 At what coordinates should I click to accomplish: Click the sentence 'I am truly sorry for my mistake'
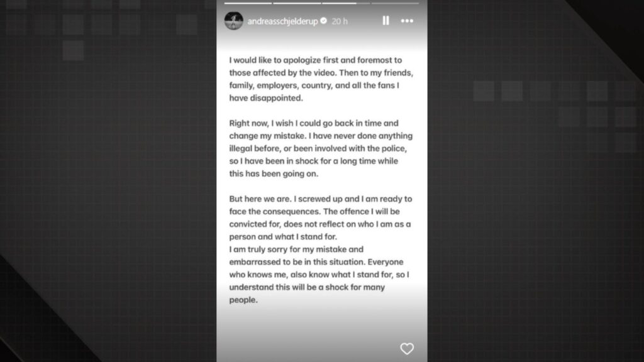[x=296, y=249]
